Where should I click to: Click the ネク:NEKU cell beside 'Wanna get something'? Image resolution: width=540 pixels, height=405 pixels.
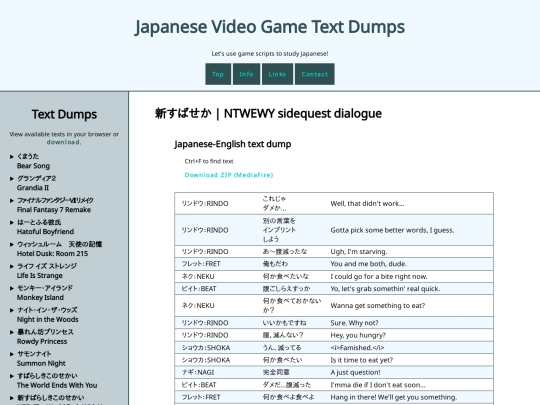pos(198,306)
